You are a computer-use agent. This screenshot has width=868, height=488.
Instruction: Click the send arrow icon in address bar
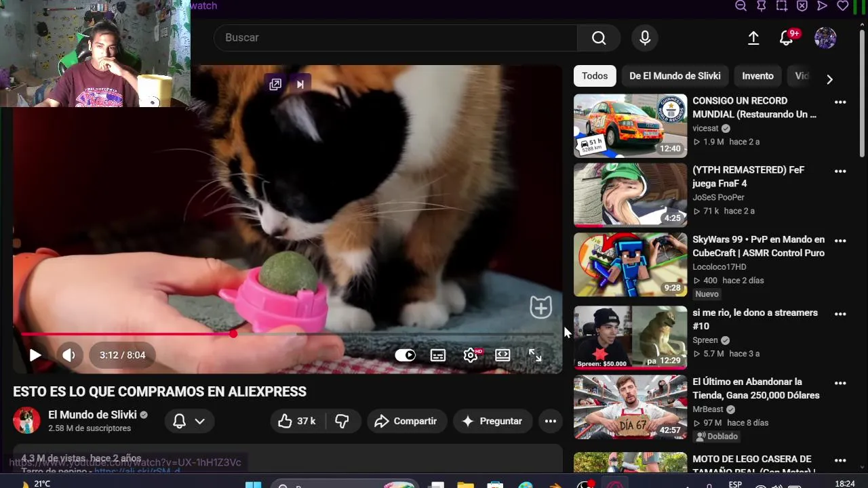823,6
